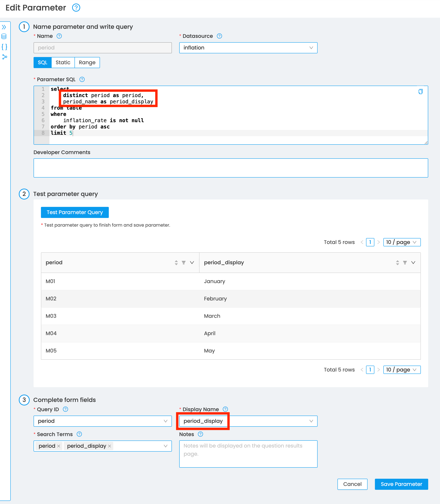Open period column chevron menu
The height and width of the screenshot is (504, 440).
(x=192, y=263)
